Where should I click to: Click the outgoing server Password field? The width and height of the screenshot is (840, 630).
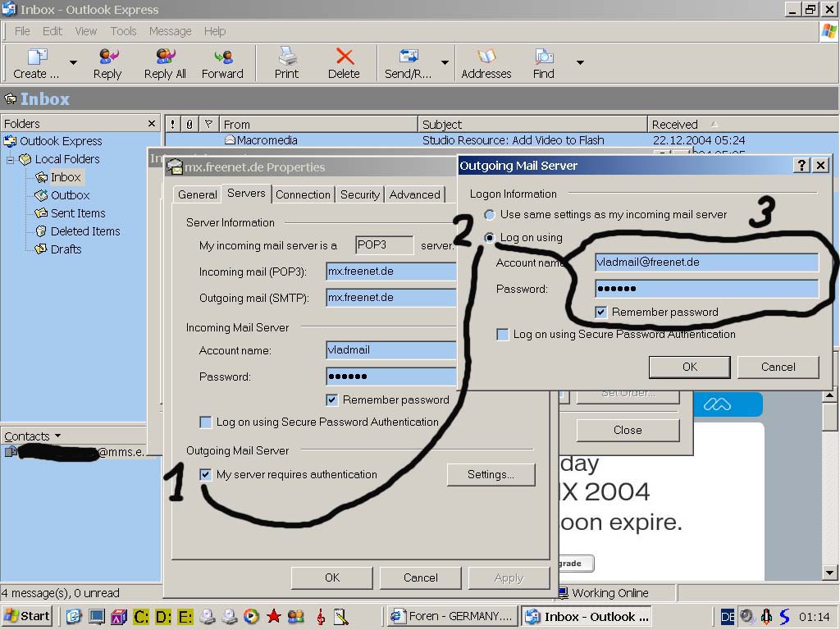pyautogui.click(x=706, y=288)
